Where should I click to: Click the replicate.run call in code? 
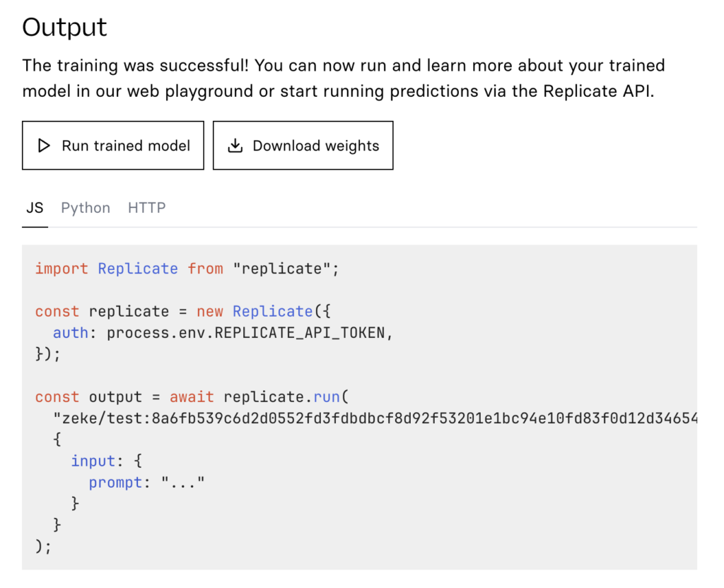[286, 397]
